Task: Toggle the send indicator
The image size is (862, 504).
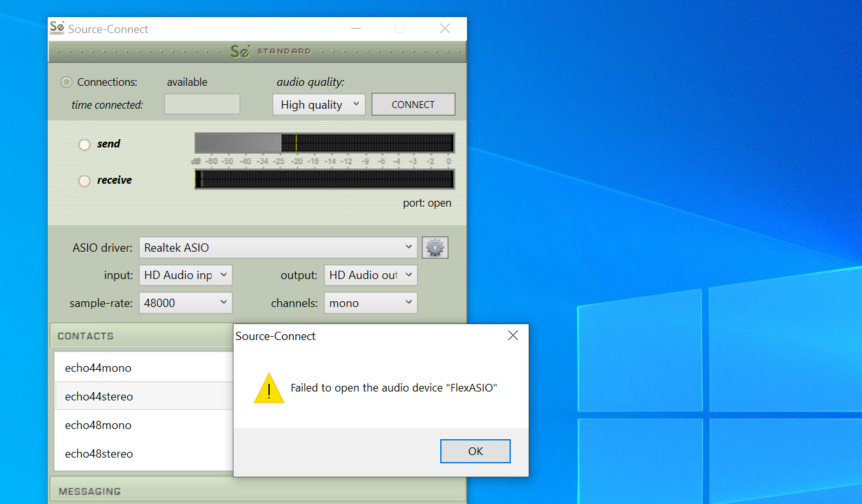Action: (85, 144)
